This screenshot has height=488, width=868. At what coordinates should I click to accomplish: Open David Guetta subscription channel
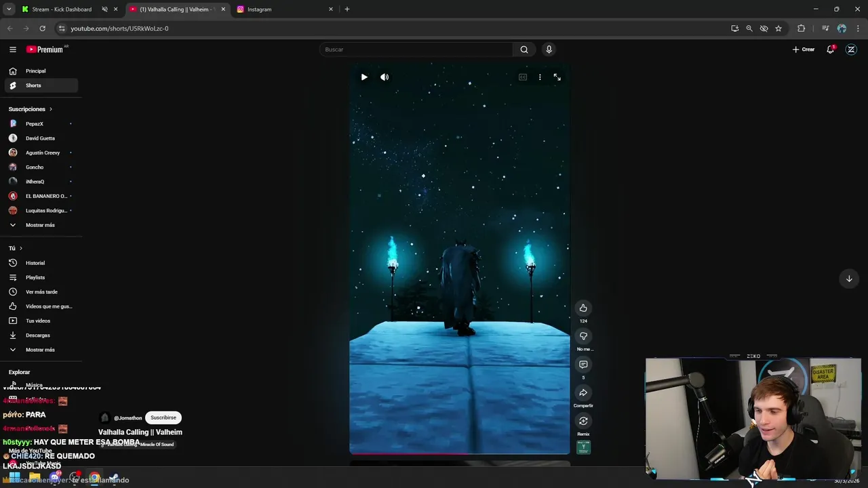coord(41,138)
